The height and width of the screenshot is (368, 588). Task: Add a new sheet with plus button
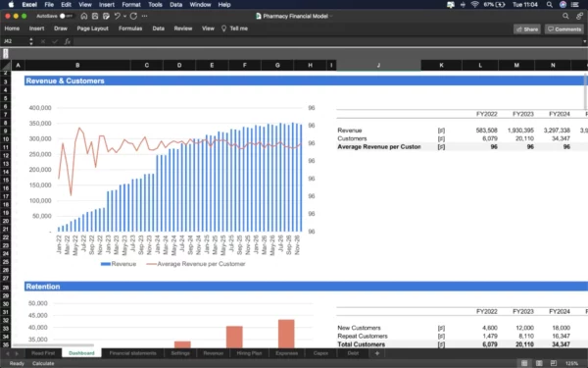(x=377, y=353)
